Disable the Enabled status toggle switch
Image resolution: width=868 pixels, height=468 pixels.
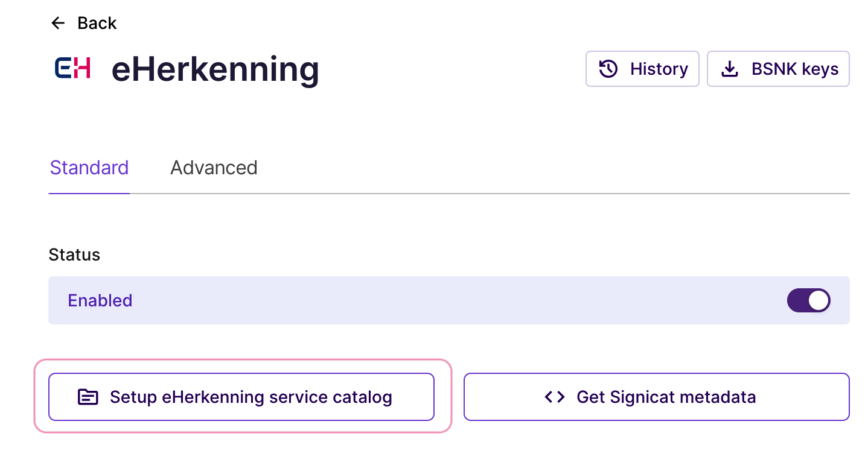click(808, 300)
